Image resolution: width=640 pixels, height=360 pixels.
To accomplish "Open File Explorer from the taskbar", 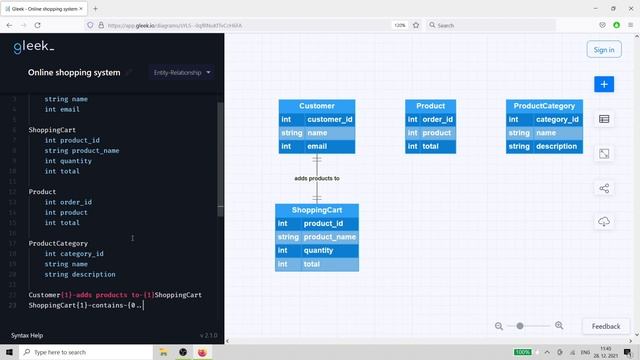I will (x=163, y=352).
